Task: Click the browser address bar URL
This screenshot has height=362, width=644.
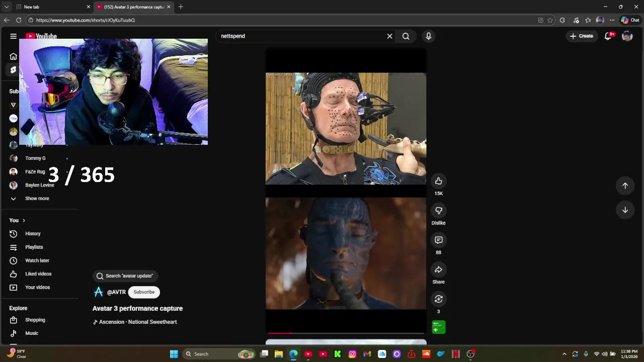Action: 86,20
